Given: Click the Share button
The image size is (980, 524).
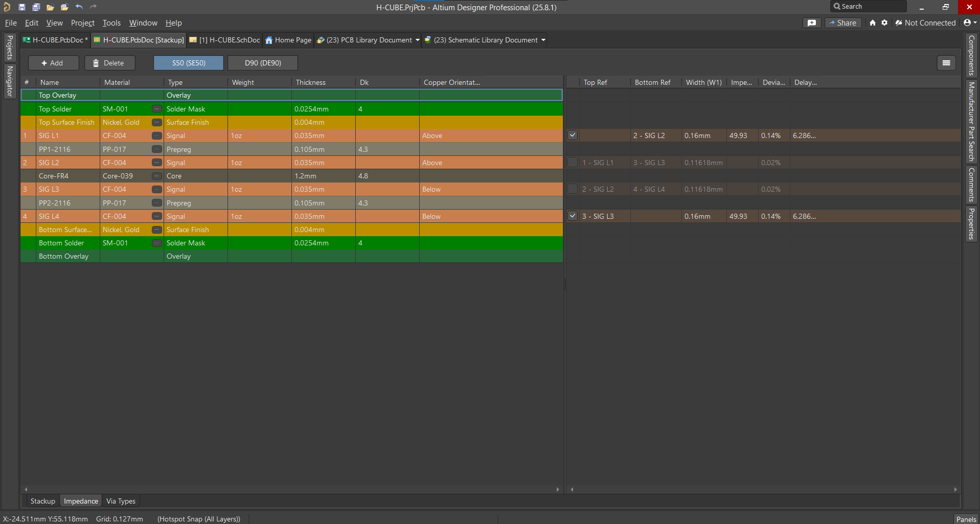Looking at the screenshot, I should point(843,23).
